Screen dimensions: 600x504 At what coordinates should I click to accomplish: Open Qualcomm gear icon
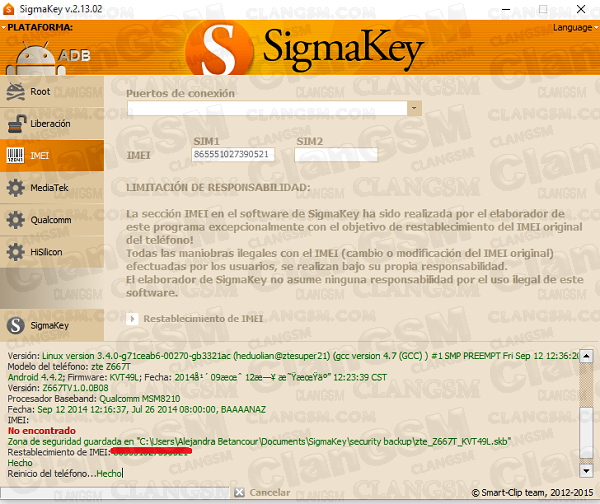pyautogui.click(x=16, y=220)
